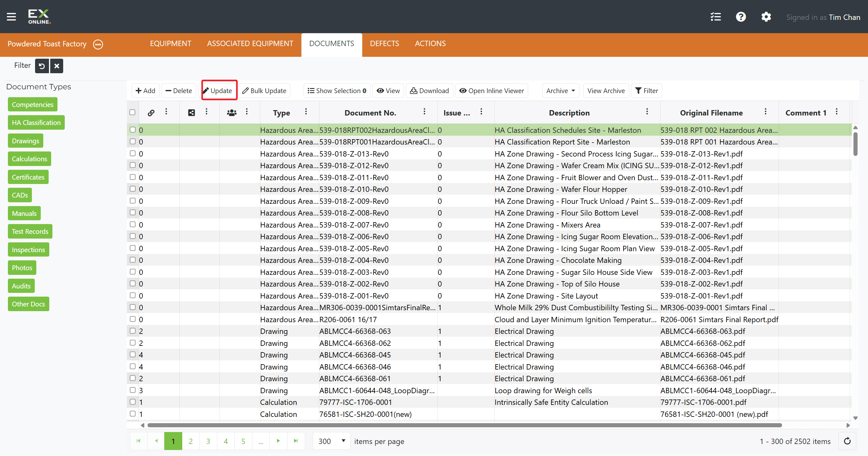
Task: Open the Filter funnel button
Action: click(x=646, y=91)
